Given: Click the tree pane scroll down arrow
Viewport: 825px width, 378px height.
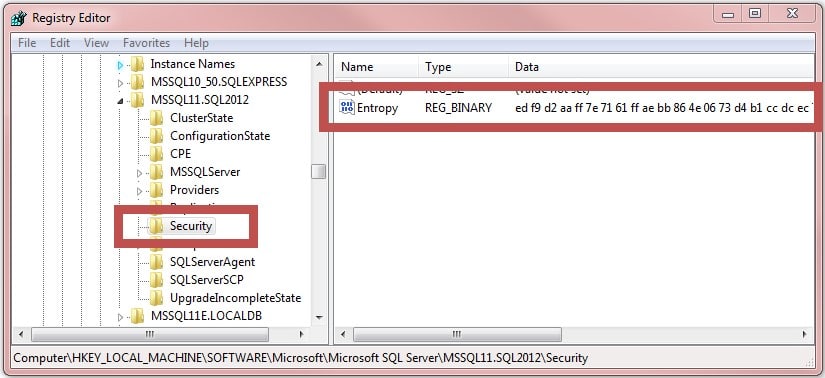Looking at the screenshot, I should click(x=318, y=317).
